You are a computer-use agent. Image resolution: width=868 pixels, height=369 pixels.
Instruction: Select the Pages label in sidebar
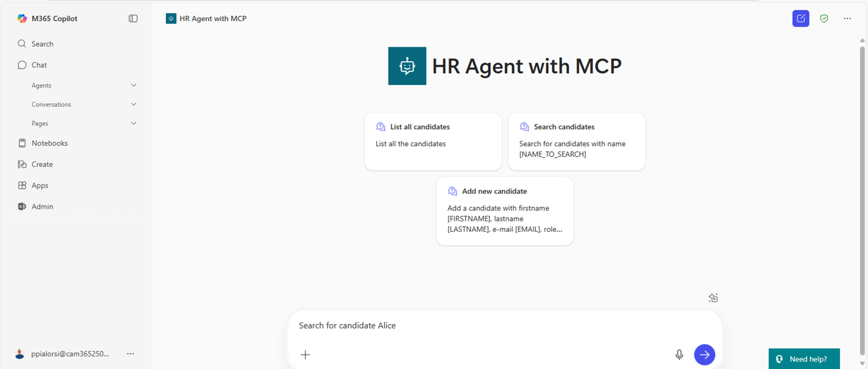coord(40,124)
